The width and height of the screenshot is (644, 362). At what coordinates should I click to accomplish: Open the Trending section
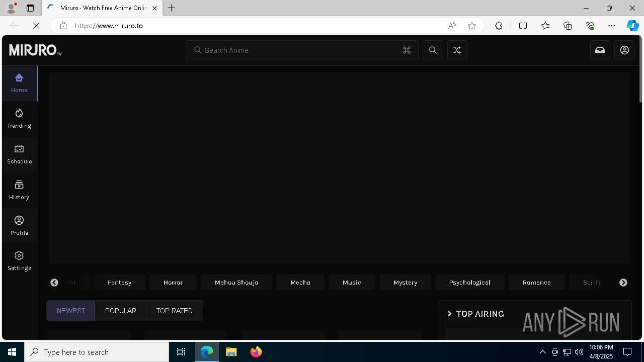point(19,119)
